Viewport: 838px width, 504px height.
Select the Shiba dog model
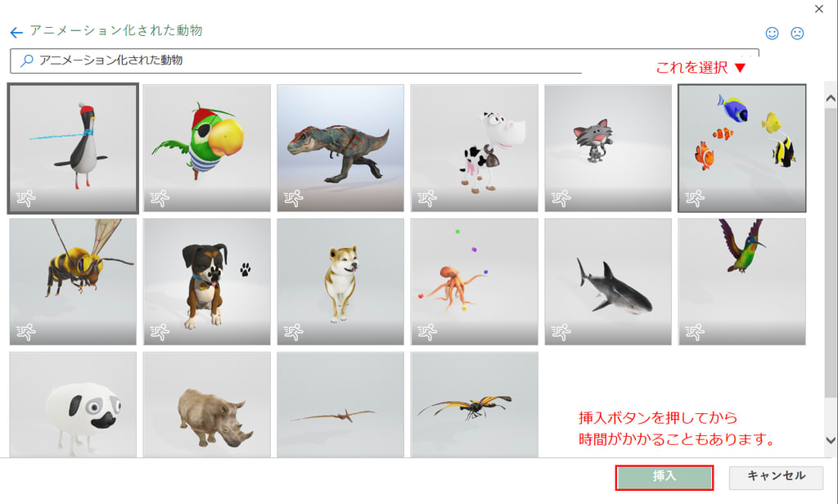click(340, 281)
